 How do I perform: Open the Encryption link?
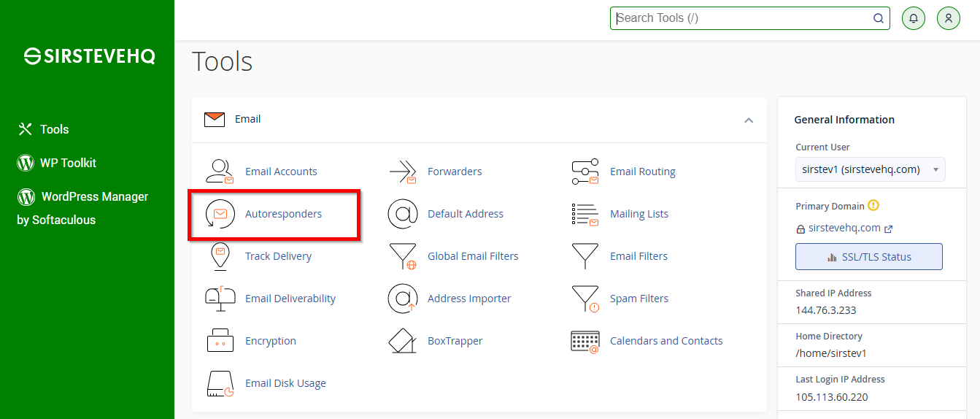(x=271, y=341)
